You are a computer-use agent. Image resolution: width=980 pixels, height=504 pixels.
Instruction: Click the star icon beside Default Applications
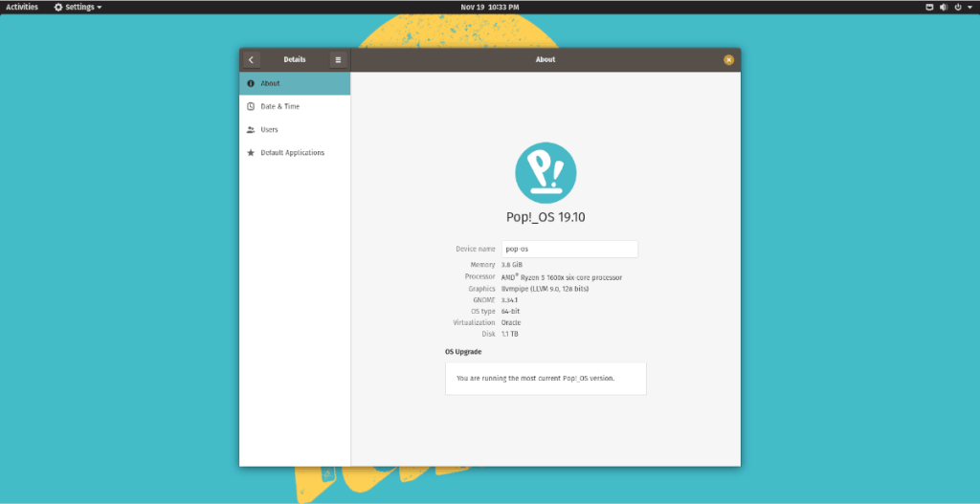[251, 153]
